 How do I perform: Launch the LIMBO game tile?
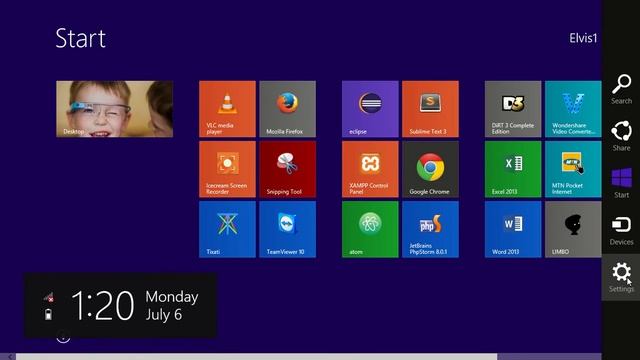573,229
